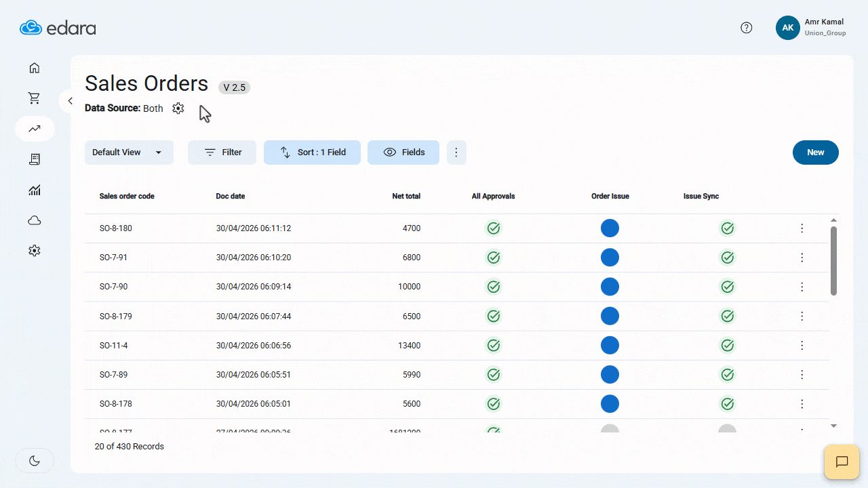
Task: Open the Home icon in sidebar
Action: [35, 68]
